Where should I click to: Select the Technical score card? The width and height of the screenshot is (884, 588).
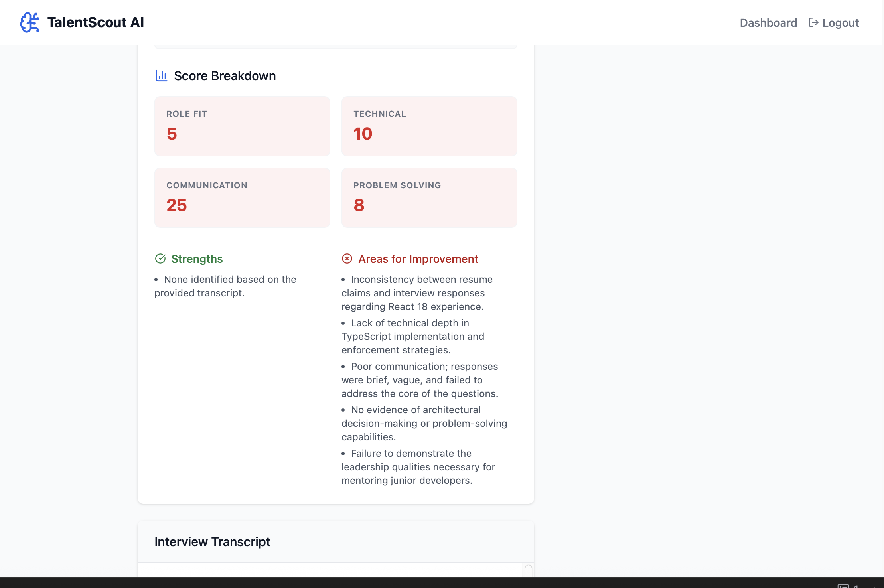click(x=429, y=126)
